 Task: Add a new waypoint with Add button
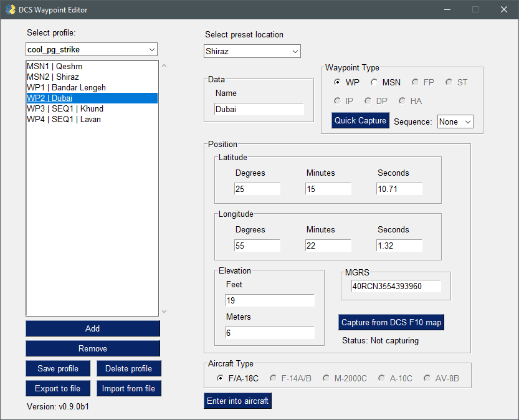click(x=92, y=328)
